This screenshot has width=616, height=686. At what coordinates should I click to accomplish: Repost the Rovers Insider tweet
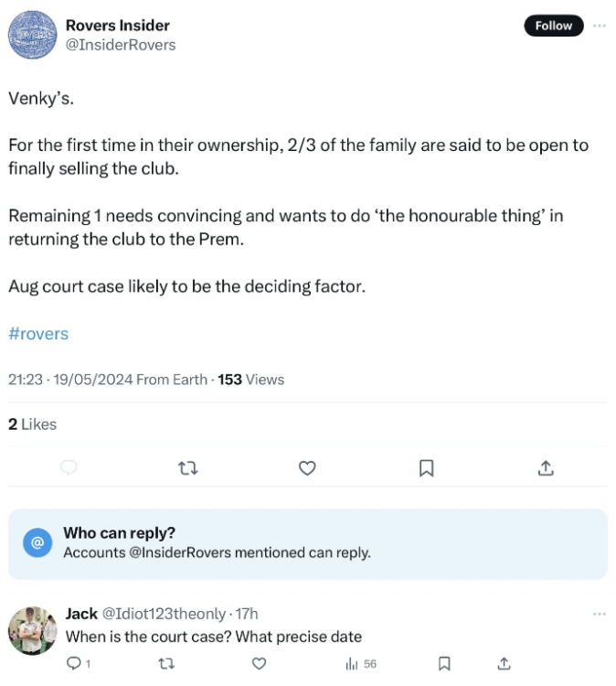coord(186,468)
